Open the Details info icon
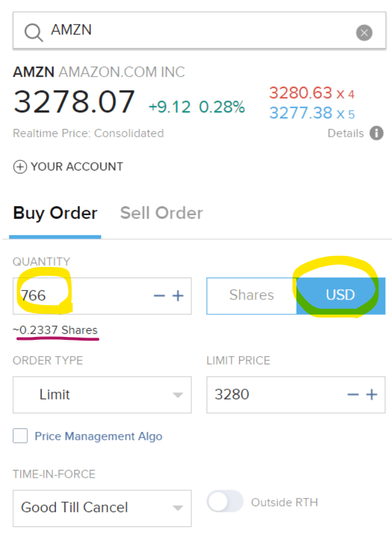Image resolution: width=392 pixels, height=533 pixels. pyautogui.click(x=377, y=133)
